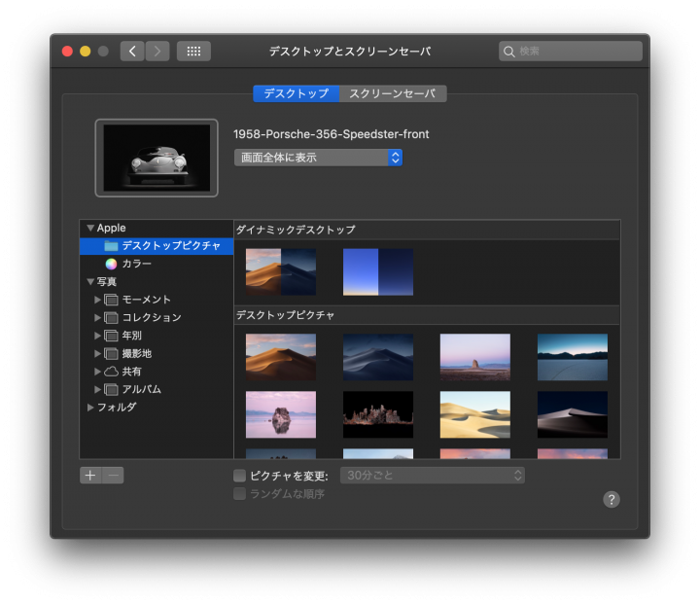Expand the コレクション disclosure triangle
Viewport: 700px width, 605px height.
[x=97, y=317]
